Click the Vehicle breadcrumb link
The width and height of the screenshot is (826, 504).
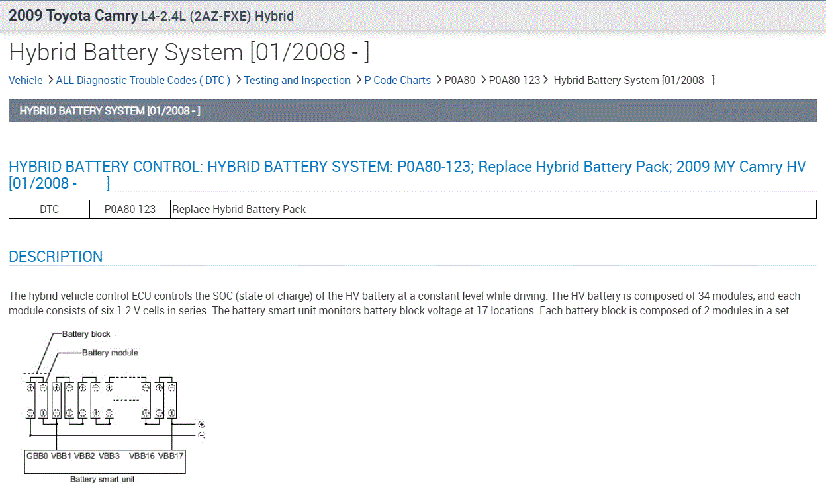[x=25, y=80]
